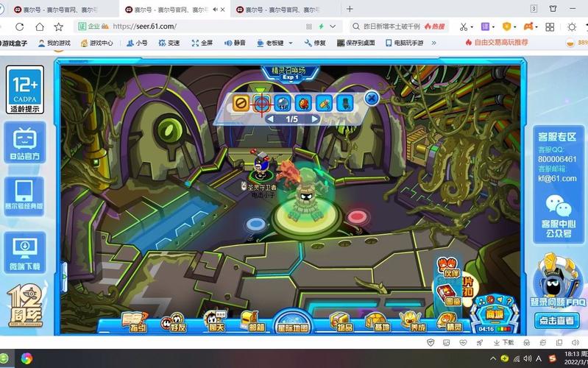Screen dimensions: 588x368
Task: Toggle the 静音 mute toolbar item
Action: click(x=235, y=43)
